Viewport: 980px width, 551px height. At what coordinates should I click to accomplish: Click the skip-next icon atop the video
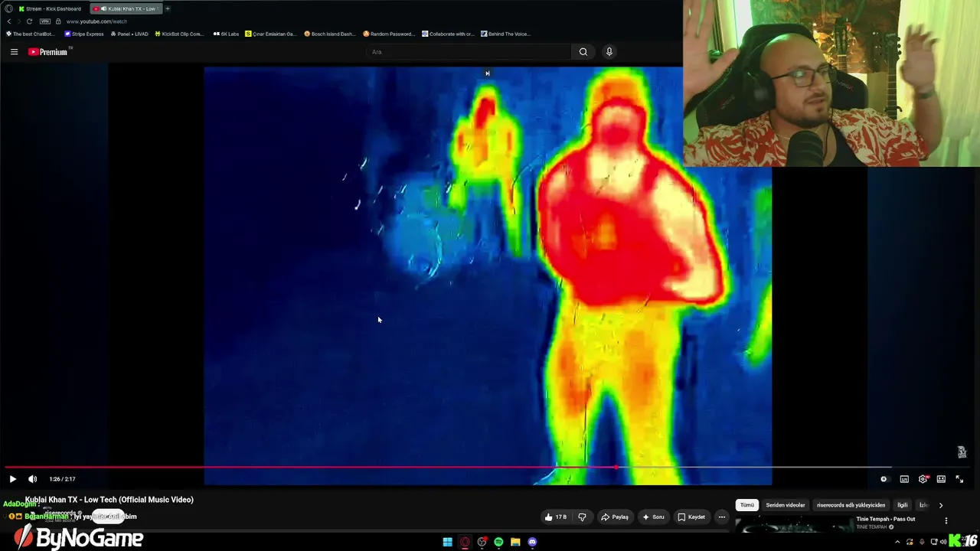pos(488,73)
